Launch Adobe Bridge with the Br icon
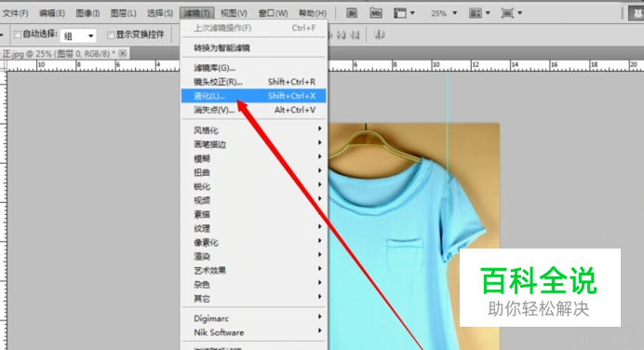The height and width of the screenshot is (350, 644). click(x=352, y=13)
